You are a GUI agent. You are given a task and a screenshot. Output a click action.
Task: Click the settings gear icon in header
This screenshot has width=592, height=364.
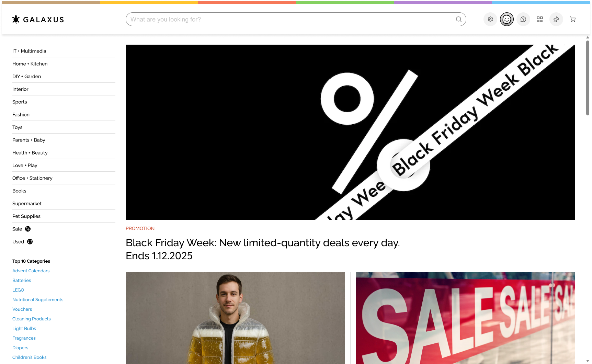490,19
